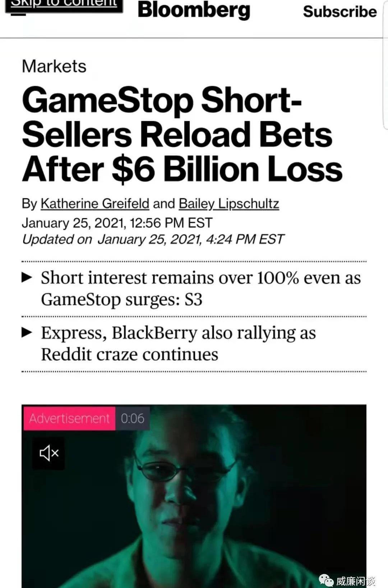Viewport: 388px width, 588px height.
Task: Open author Bailey Lipschultz's profile
Action: click(x=229, y=204)
